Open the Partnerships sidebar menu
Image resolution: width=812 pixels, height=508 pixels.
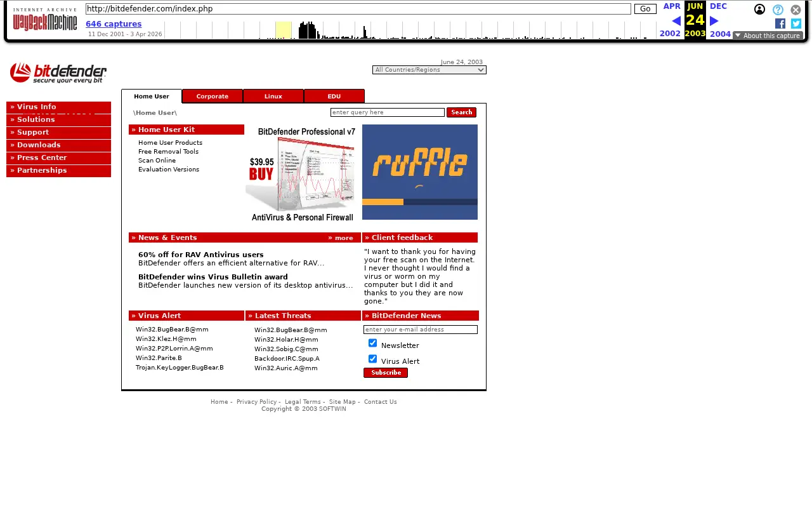click(x=58, y=171)
